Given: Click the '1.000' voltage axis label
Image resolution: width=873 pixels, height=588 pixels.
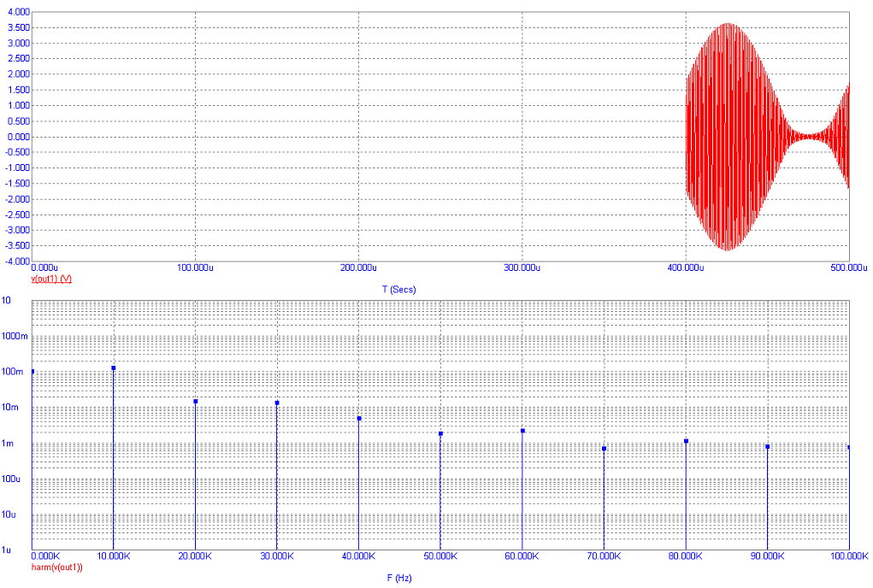Looking at the screenshot, I should (19, 105).
